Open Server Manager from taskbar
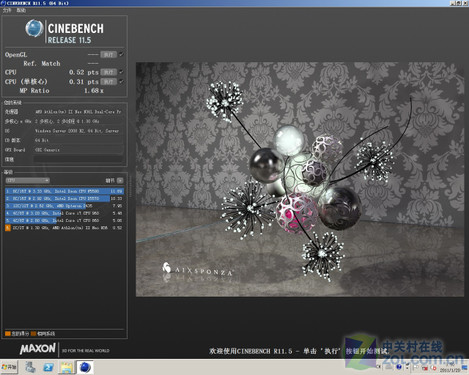The image size is (469, 375). [x=31, y=367]
